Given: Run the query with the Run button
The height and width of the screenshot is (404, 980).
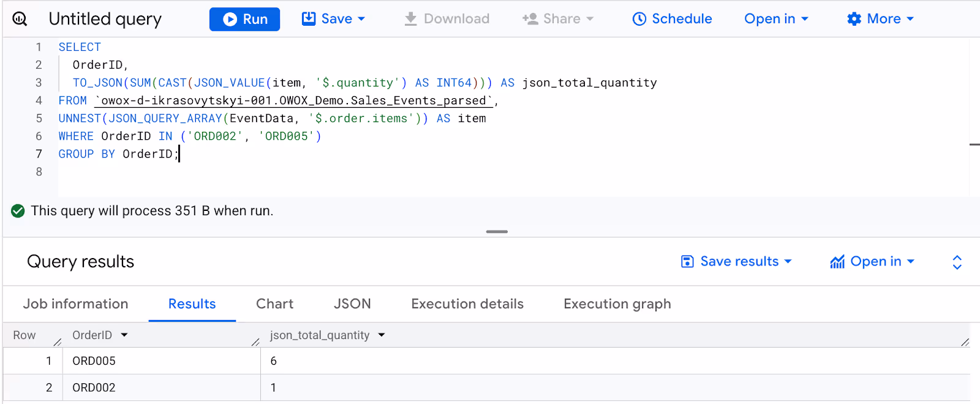Looking at the screenshot, I should [244, 19].
